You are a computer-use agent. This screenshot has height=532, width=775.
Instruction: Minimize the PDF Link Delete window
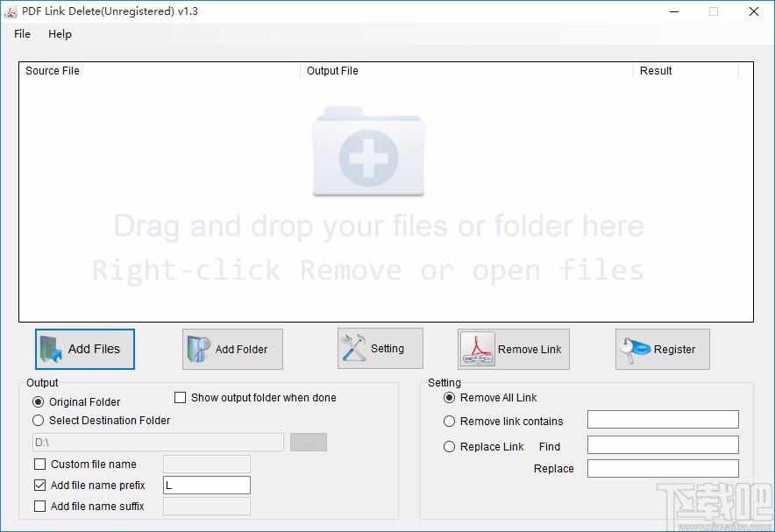674,11
